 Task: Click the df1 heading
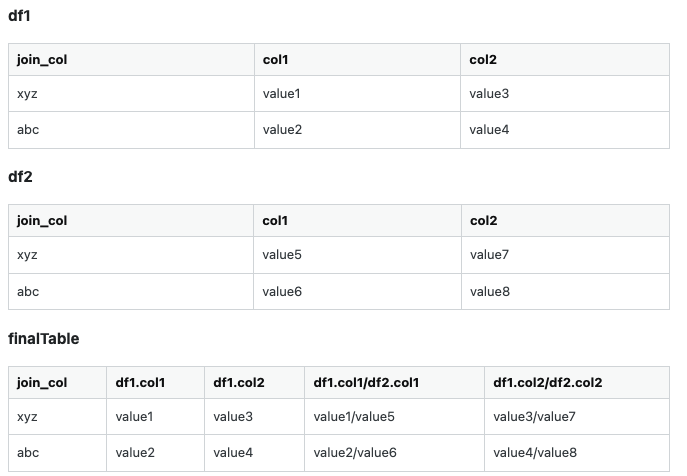(19, 16)
